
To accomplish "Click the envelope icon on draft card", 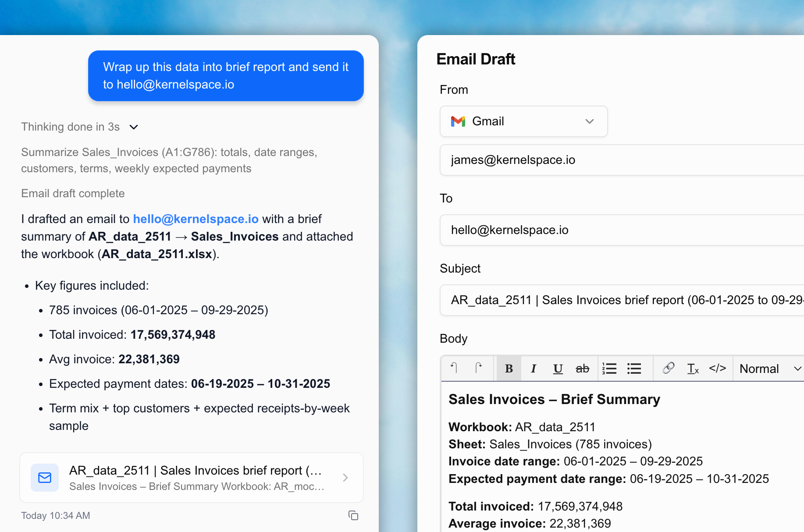I will [44, 478].
